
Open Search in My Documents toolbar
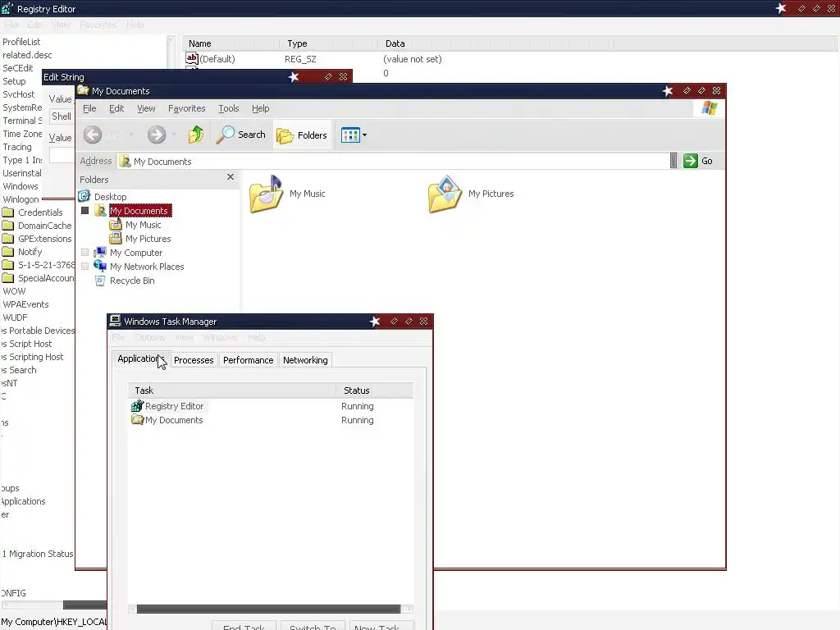coord(240,135)
